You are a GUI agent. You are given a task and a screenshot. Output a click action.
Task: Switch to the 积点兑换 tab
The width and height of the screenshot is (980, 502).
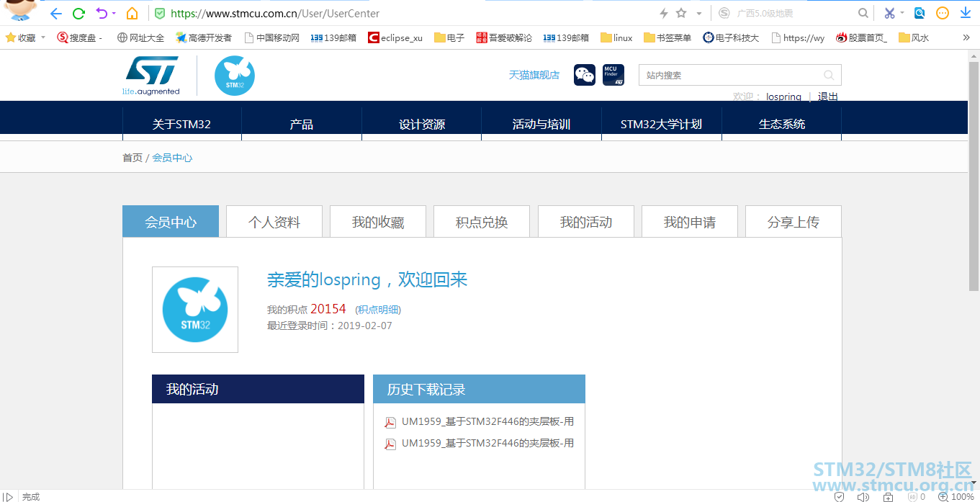[482, 222]
